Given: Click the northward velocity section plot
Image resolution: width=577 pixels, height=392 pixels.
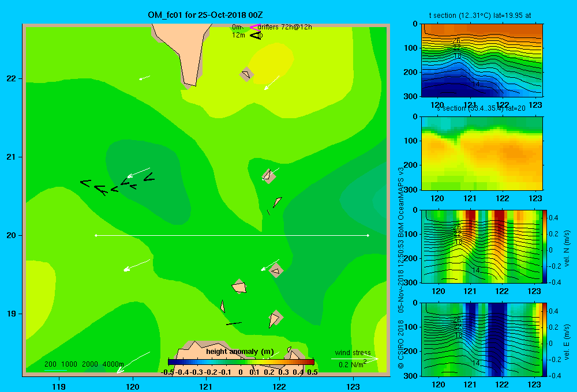Looking at the screenshot, I should pos(482,246).
